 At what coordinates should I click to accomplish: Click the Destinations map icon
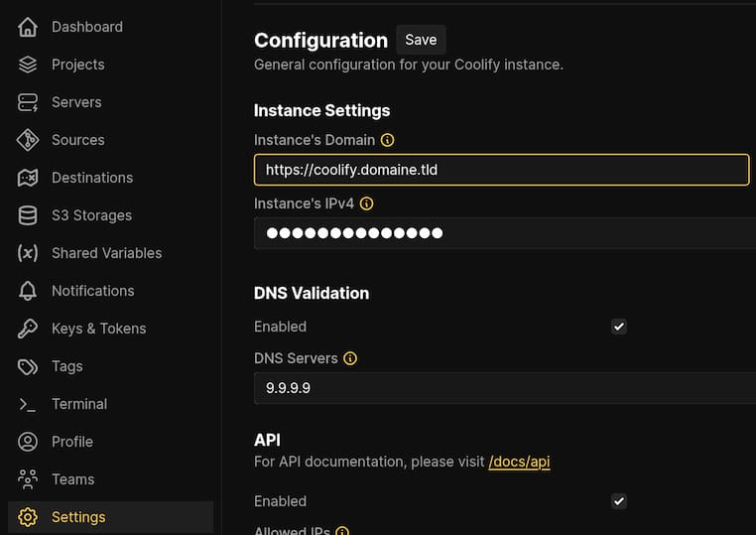click(x=28, y=178)
